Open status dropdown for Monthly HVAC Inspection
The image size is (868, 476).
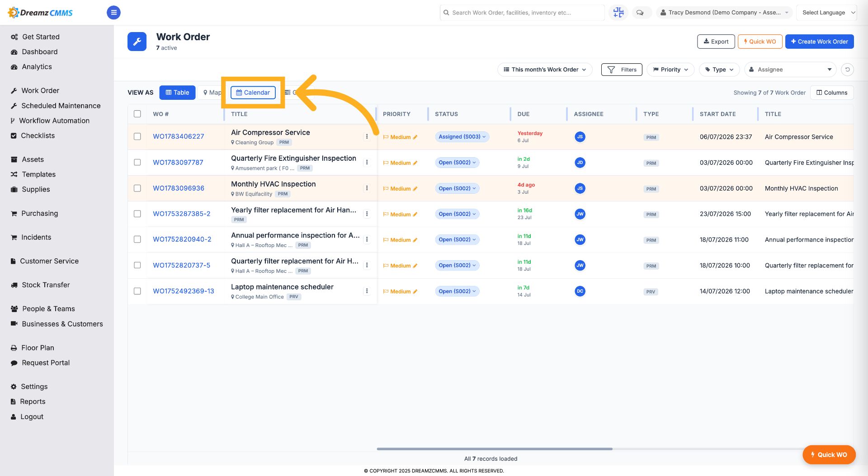click(x=457, y=188)
